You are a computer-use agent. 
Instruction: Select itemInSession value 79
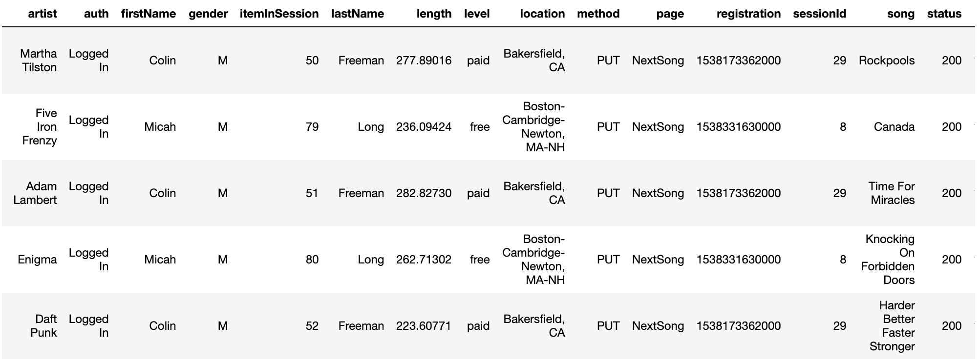312,127
